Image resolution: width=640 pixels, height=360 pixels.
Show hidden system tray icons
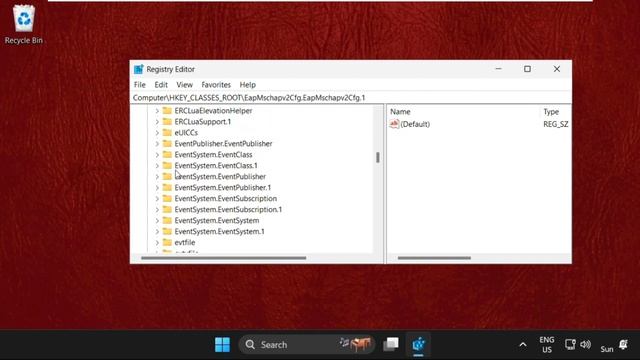point(522,345)
